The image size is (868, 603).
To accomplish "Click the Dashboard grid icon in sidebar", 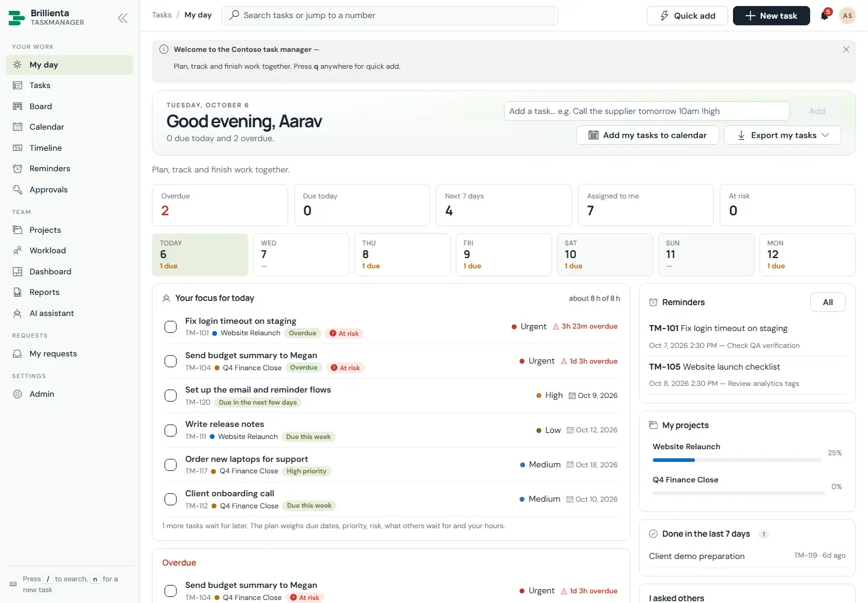I will (x=17, y=271).
